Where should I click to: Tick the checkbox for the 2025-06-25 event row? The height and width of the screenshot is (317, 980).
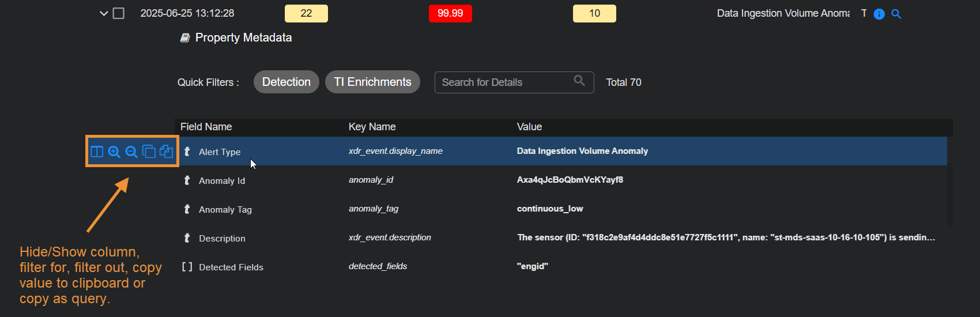(x=119, y=13)
